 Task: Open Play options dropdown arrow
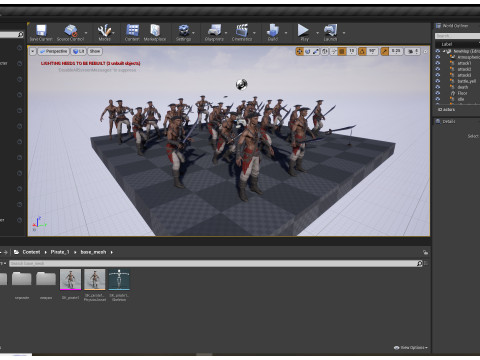click(317, 33)
